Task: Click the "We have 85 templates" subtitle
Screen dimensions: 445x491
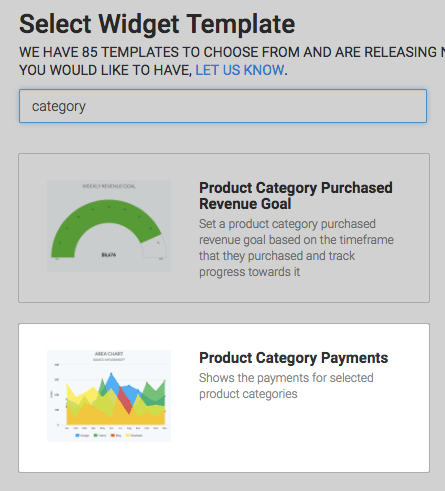Action: click(x=232, y=61)
